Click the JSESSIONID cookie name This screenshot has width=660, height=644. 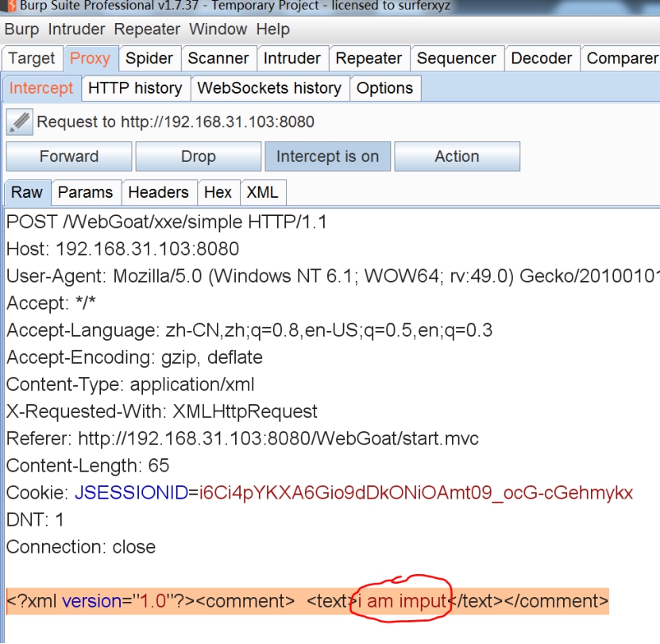tap(131, 493)
